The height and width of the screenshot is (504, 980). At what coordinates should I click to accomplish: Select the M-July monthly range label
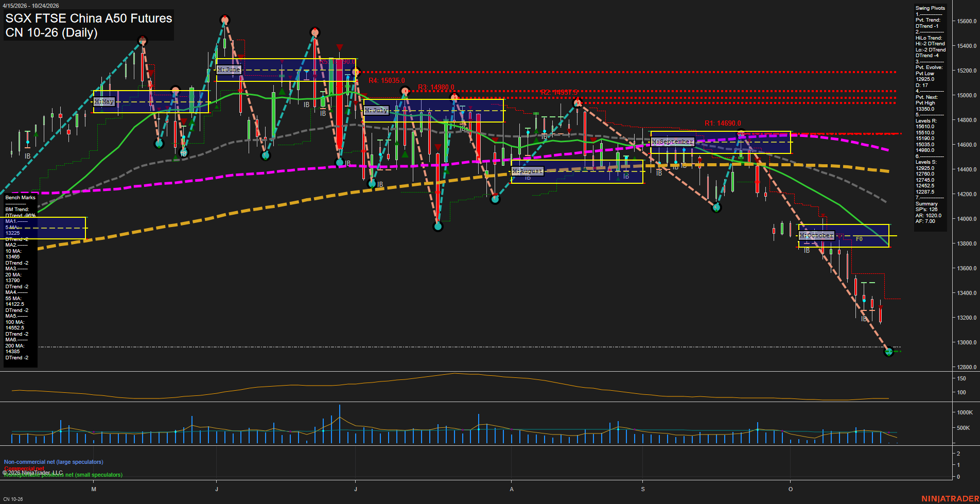(x=376, y=111)
